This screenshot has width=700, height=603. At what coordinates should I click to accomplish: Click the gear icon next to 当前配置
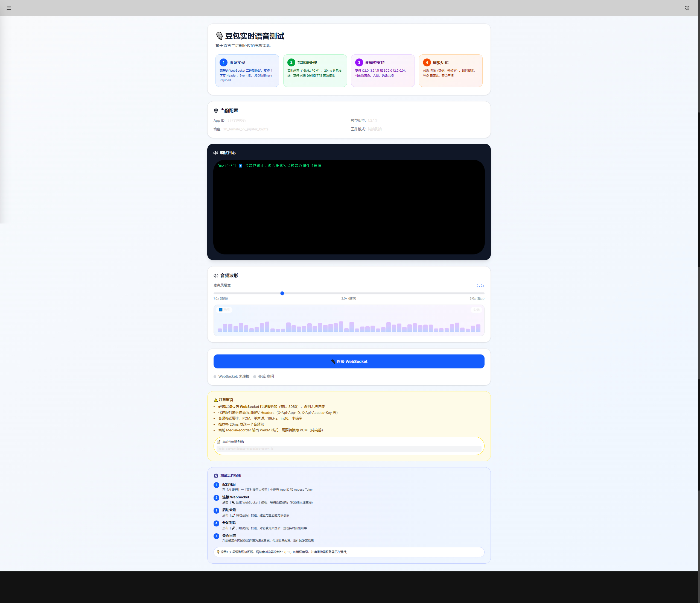tap(216, 111)
